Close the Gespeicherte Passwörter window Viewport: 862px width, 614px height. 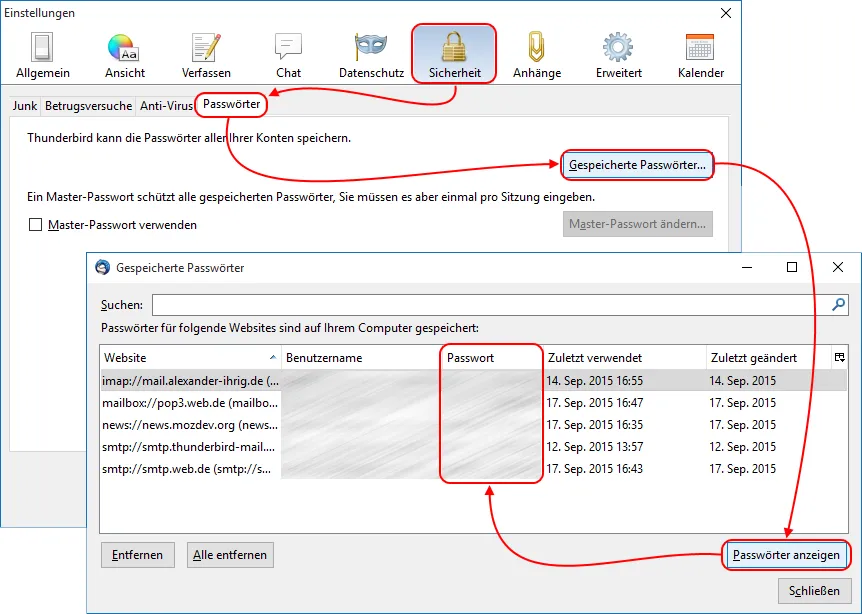pos(837,267)
